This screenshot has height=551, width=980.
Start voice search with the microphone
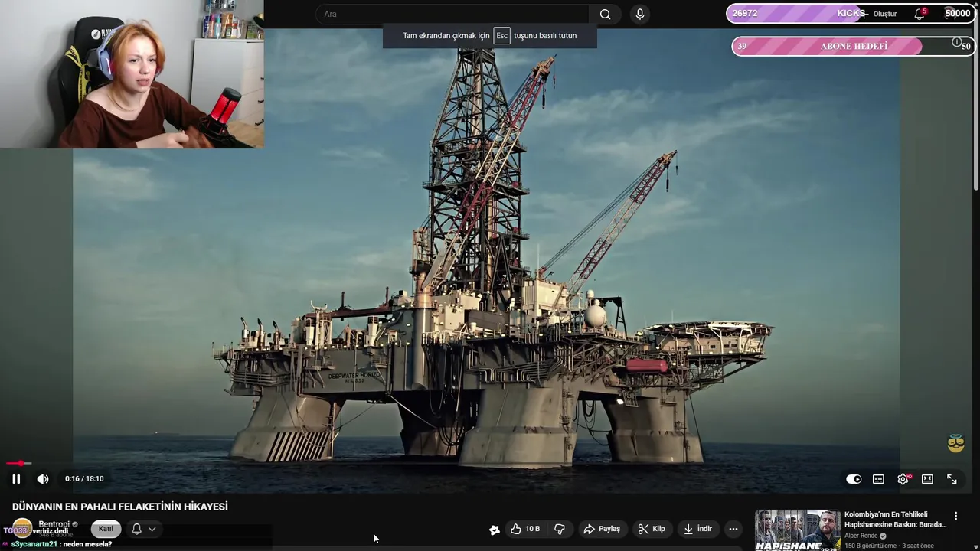[640, 14]
